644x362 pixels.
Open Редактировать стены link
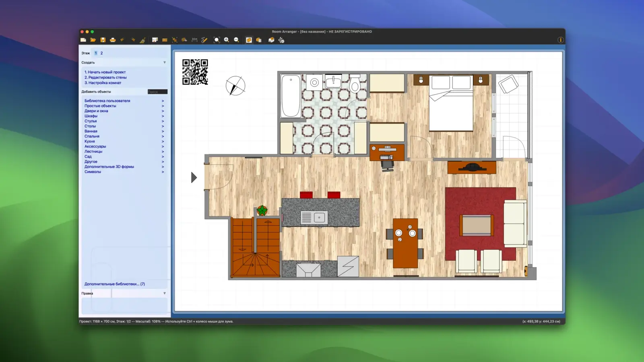pyautogui.click(x=105, y=77)
